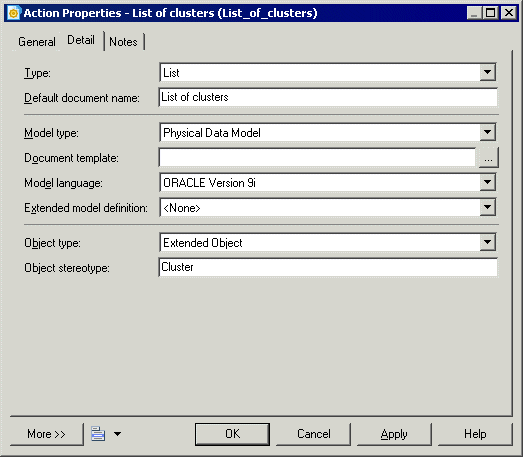Focus the Object stereotype text field
Screen dimensions: 523x457
(328, 267)
